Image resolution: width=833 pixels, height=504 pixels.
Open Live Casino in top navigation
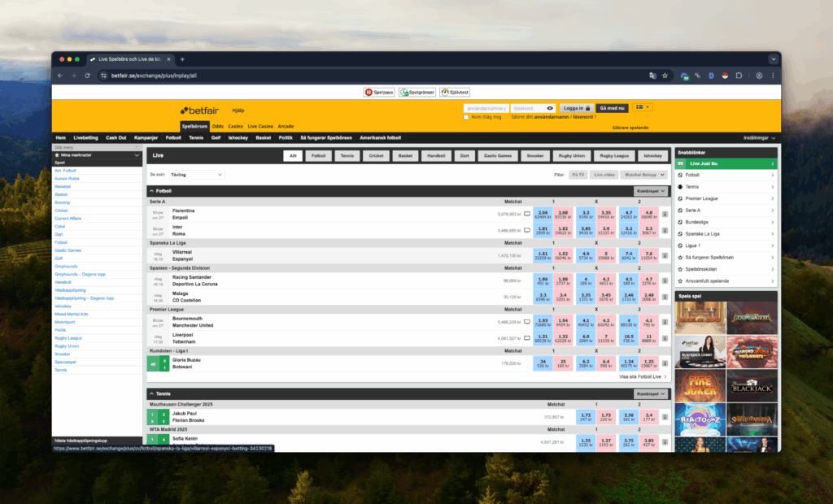tap(260, 126)
